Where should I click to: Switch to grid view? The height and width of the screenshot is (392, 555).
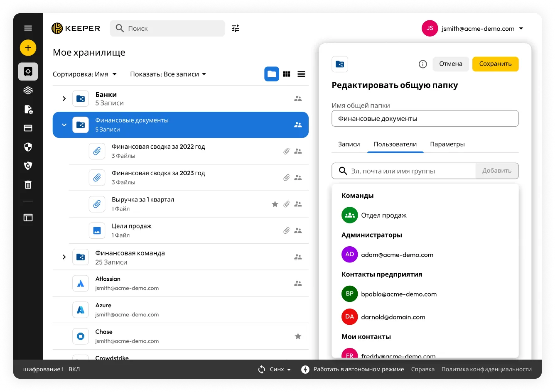pos(287,74)
